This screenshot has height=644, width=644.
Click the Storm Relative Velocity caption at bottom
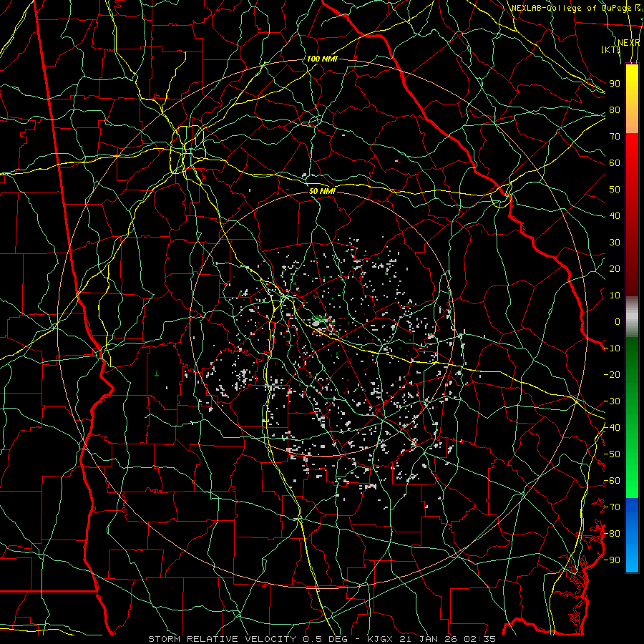(321, 639)
